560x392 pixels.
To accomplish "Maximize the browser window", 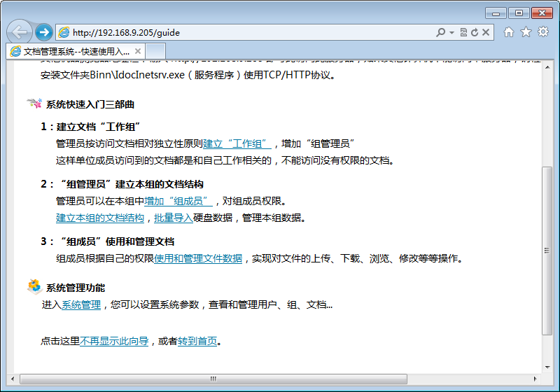I will [519, 13].
